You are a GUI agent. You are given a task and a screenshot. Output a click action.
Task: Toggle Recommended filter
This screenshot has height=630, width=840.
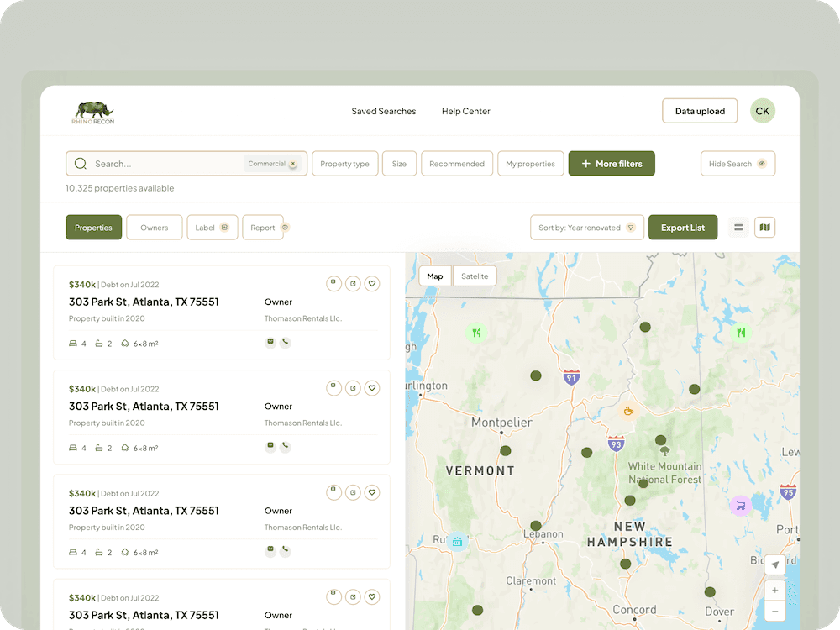[457, 164]
